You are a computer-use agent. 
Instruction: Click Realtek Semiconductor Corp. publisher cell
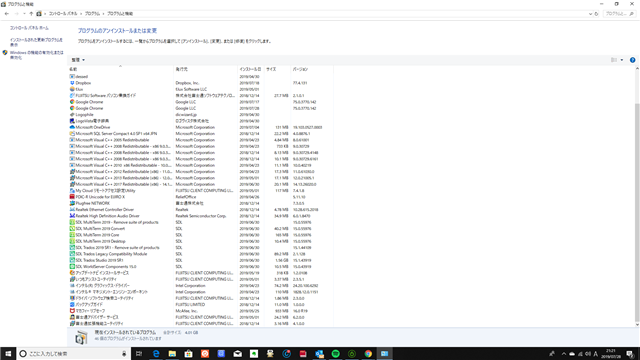point(201,216)
